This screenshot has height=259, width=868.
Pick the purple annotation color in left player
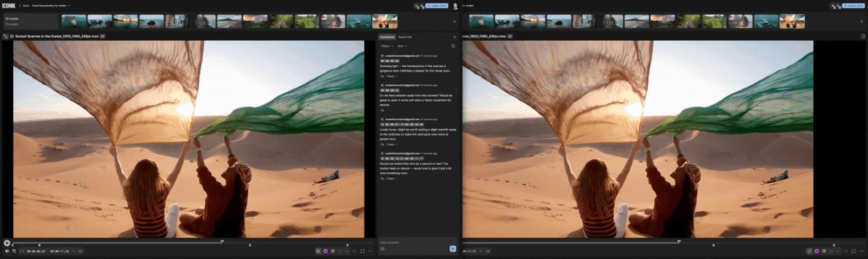[326, 251]
